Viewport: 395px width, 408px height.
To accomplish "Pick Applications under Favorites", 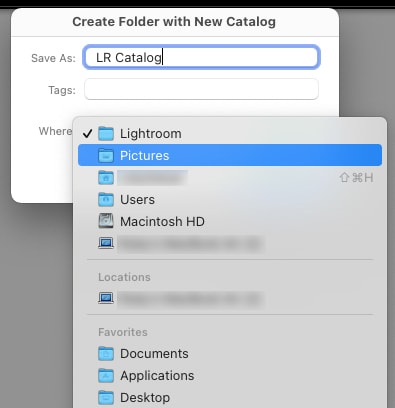I will click(x=230, y=376).
